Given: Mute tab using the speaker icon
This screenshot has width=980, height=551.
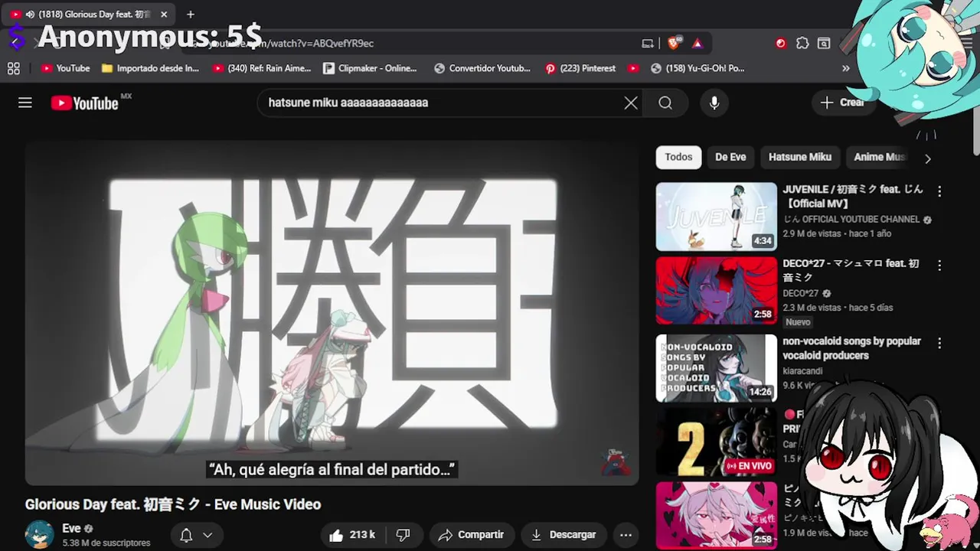Looking at the screenshot, I should pyautogui.click(x=30, y=15).
